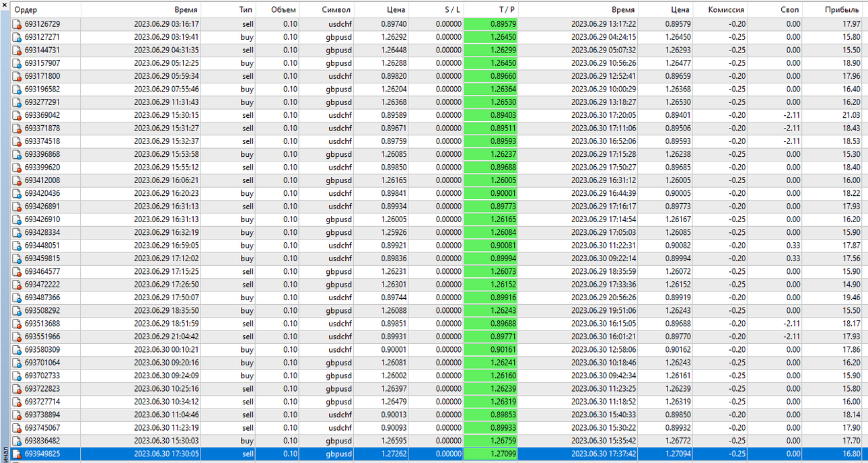This screenshot has width=868, height=463.
Task: Pick the icon of order 693277291
Action: point(17,102)
